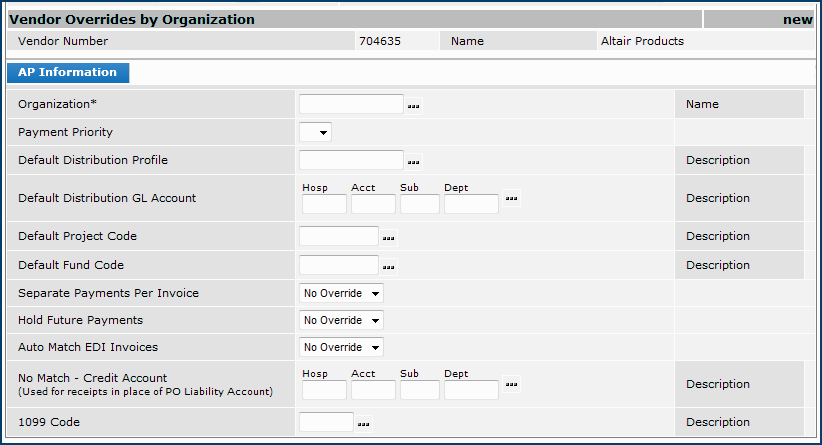The width and height of the screenshot is (822, 445).
Task: Click the No Match Credit Account lookup icon
Action: pyautogui.click(x=511, y=384)
